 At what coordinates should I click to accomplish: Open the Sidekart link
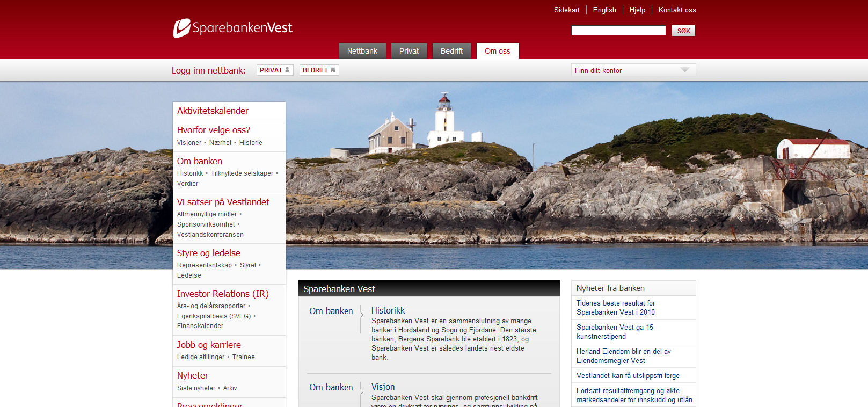coord(567,10)
